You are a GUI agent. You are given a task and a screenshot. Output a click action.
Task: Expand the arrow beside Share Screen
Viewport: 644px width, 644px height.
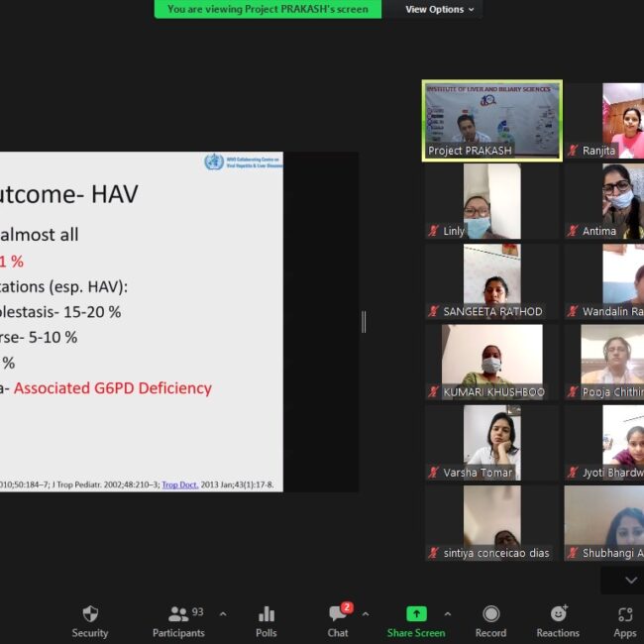tap(447, 613)
